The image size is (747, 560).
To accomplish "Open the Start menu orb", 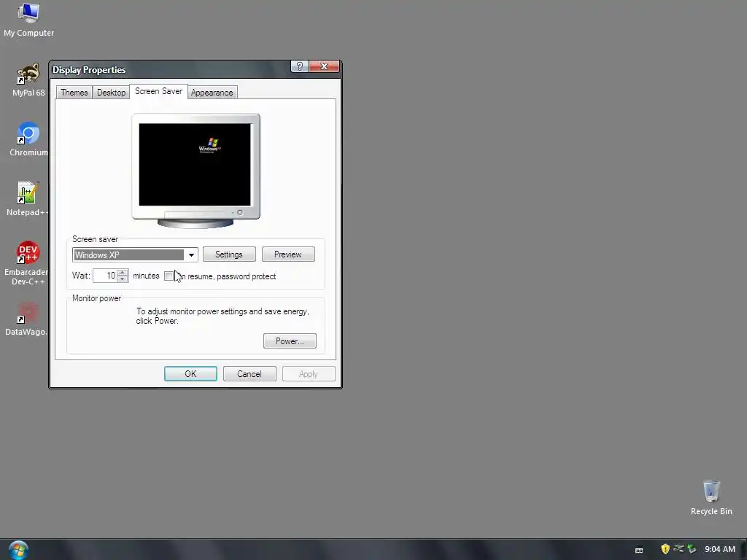I will pos(18,550).
